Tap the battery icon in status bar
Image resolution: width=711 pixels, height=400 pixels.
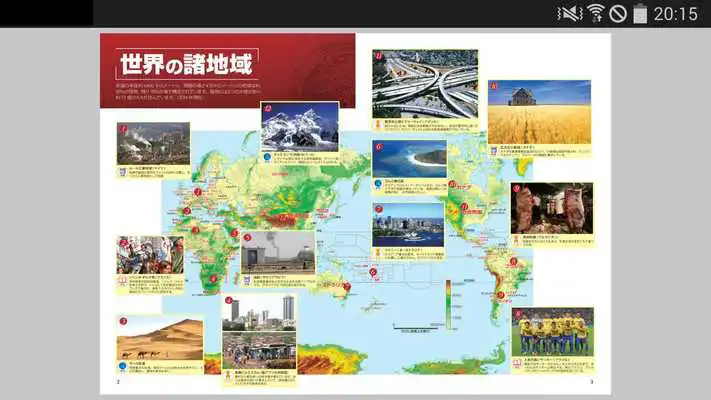(x=640, y=13)
